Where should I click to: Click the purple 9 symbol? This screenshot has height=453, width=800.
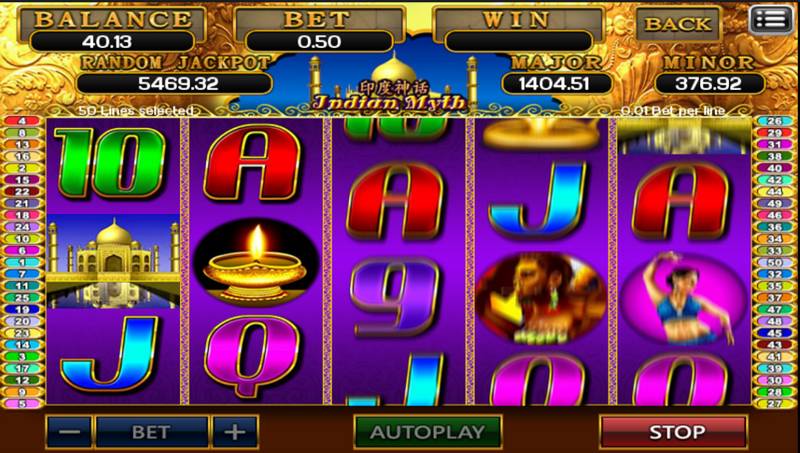(394, 297)
